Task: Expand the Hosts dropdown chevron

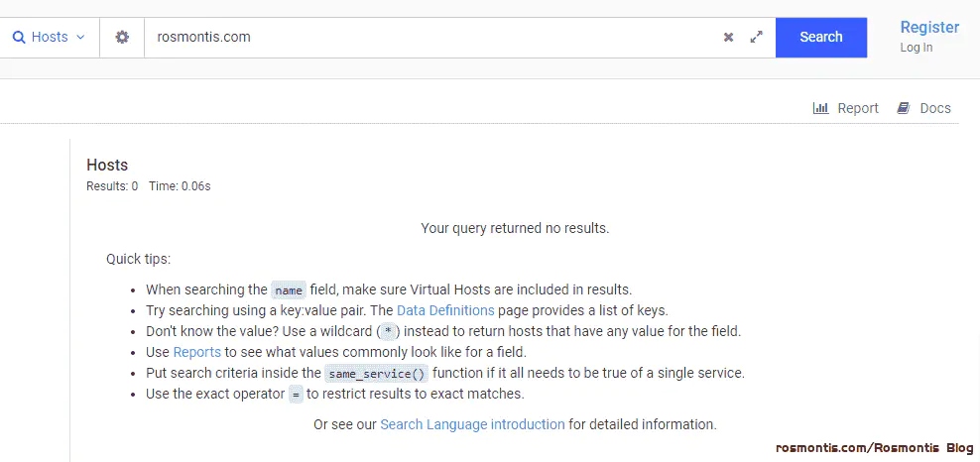Action: pyautogui.click(x=80, y=38)
